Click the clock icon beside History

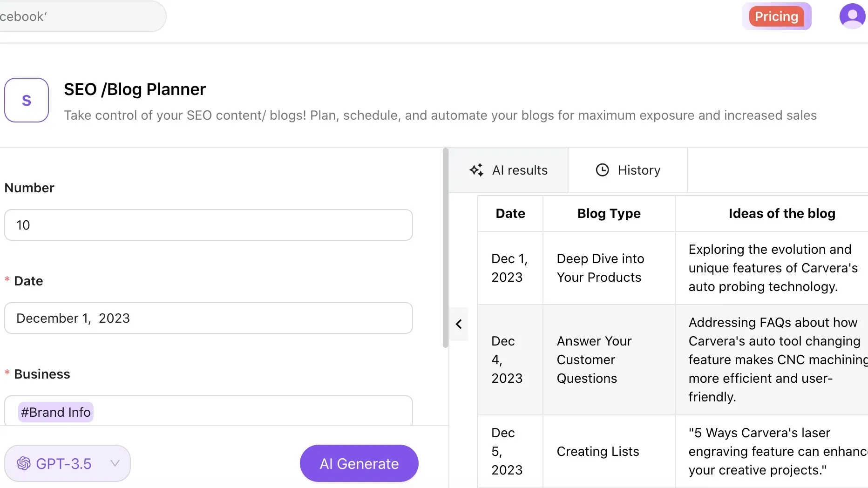point(602,170)
